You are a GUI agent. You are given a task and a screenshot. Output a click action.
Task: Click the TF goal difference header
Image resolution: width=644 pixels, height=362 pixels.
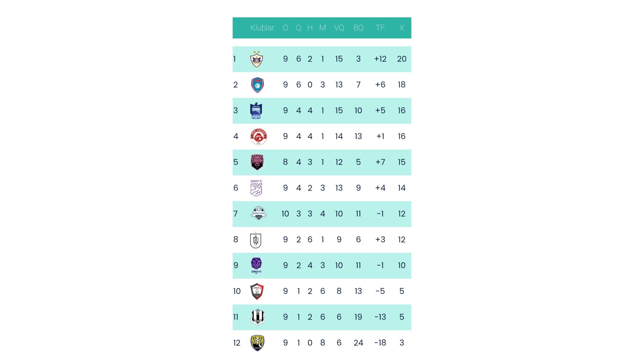(x=380, y=28)
